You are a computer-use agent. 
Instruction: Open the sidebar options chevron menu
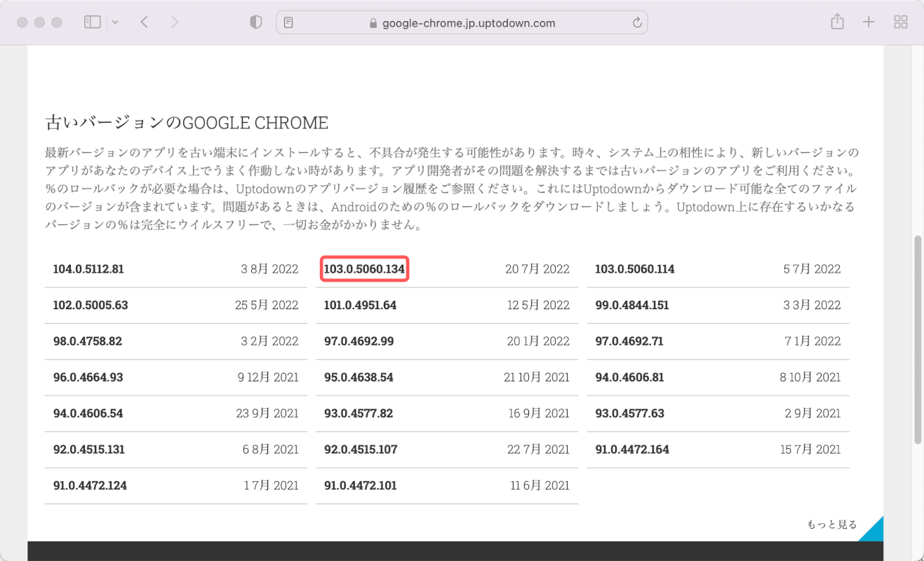click(115, 22)
